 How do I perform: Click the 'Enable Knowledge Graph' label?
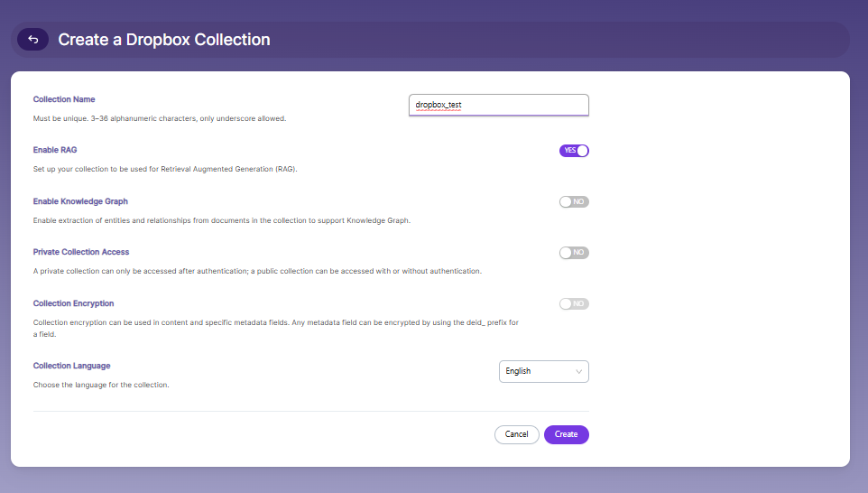pos(80,201)
